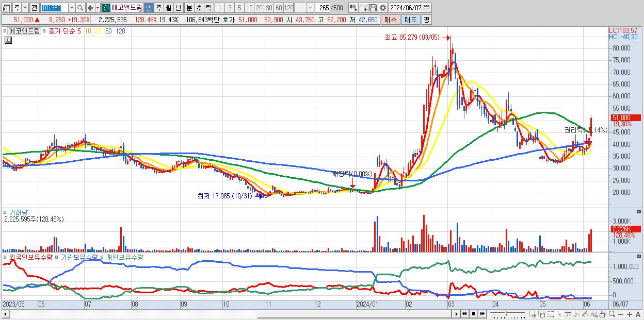Click the 10 interval button
Viewport: 644px width, 320px height.
point(250,8)
